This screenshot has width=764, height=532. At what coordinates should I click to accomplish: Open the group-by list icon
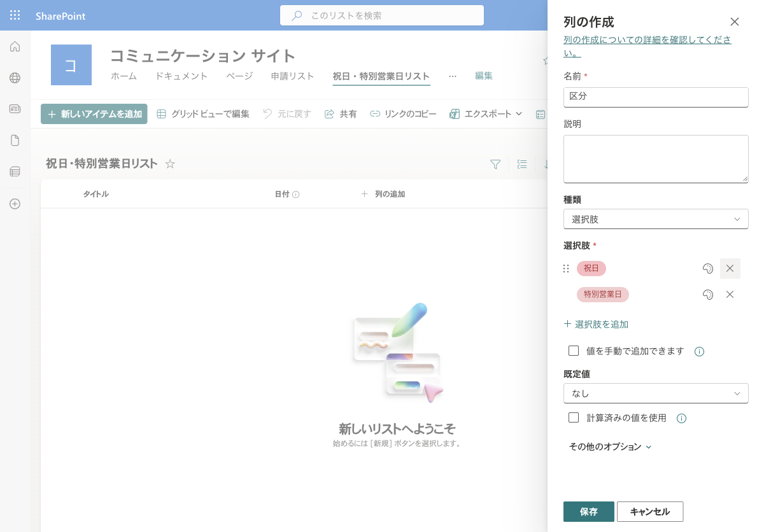coord(522,164)
